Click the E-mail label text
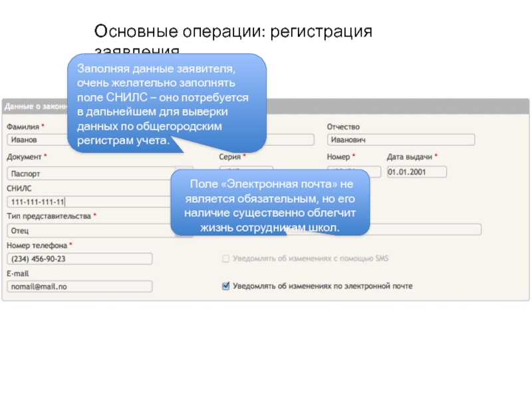This screenshot has width=532, height=399. tap(18, 273)
